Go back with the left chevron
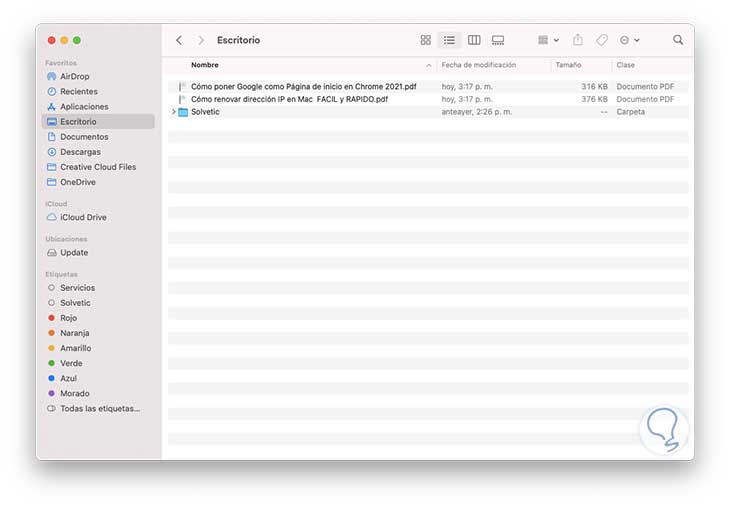The image size is (730, 507). 179,40
